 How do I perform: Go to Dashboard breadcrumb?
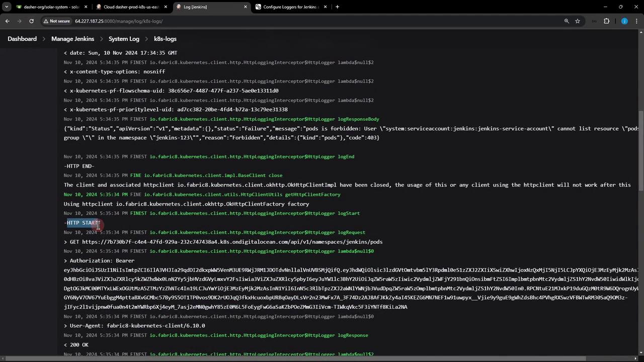tap(22, 39)
